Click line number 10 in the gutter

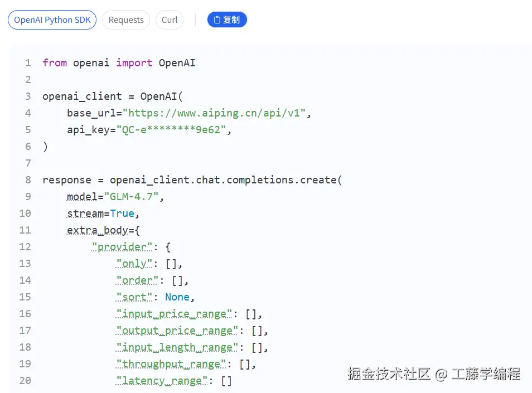(x=25, y=214)
